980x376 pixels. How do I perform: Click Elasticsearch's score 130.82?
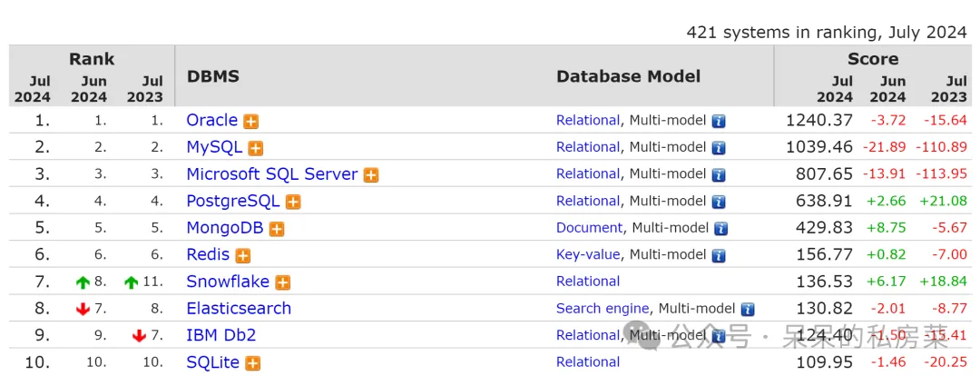pos(824,309)
